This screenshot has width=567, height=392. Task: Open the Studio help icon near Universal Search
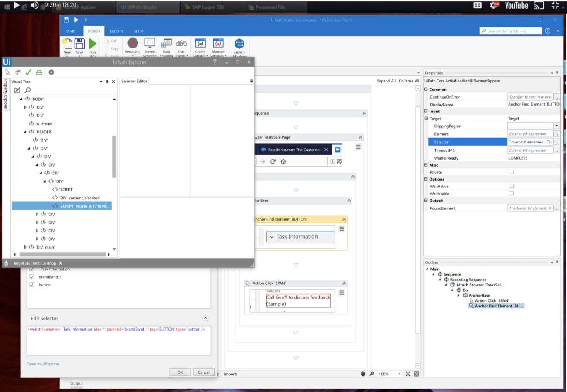pyautogui.click(x=547, y=31)
